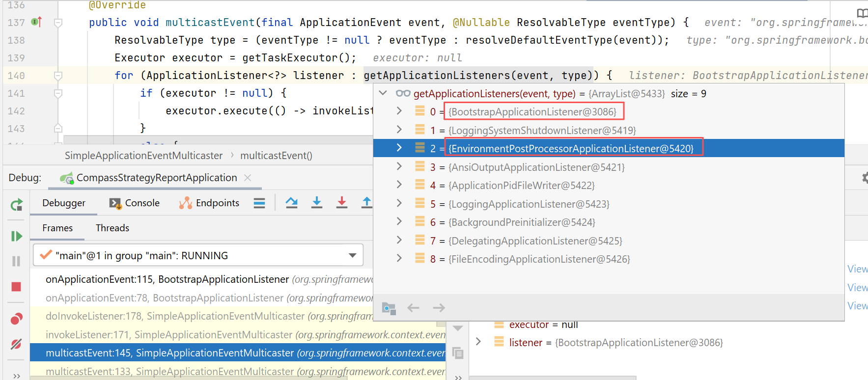Toggle the fold marker at line 140
The width and height of the screenshot is (868, 380).
58,76
